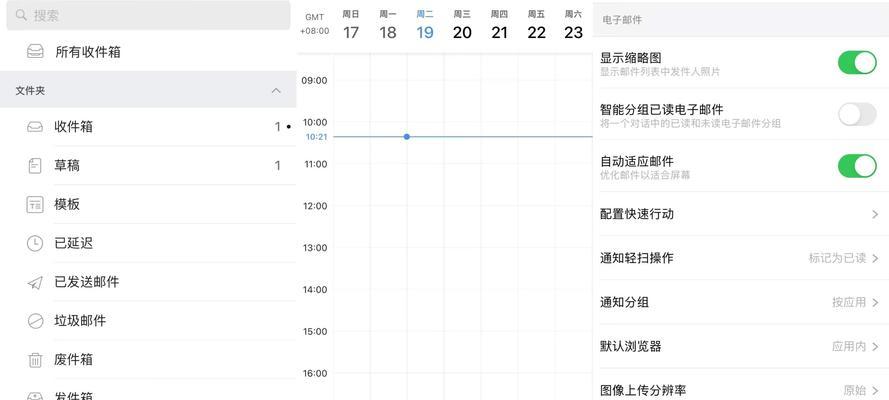The width and height of the screenshot is (889, 400).
Task: Open 所有收件箱 tray icon
Action: coord(35,52)
